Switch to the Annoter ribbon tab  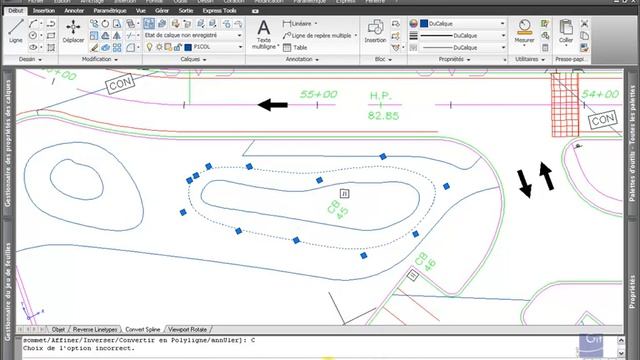click(x=74, y=11)
